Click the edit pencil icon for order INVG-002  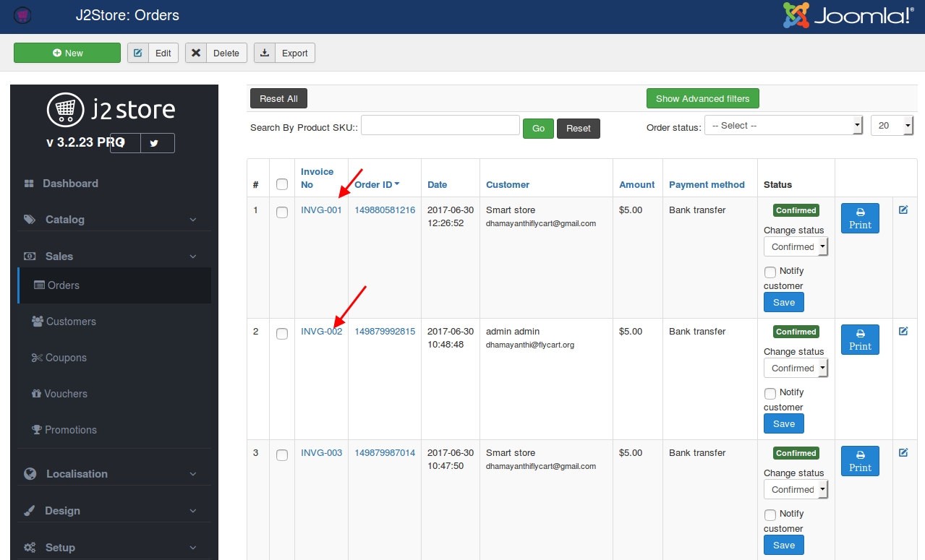(x=903, y=331)
